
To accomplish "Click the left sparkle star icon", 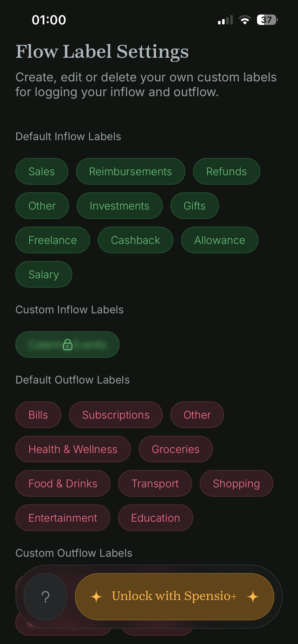I will tap(96, 597).
